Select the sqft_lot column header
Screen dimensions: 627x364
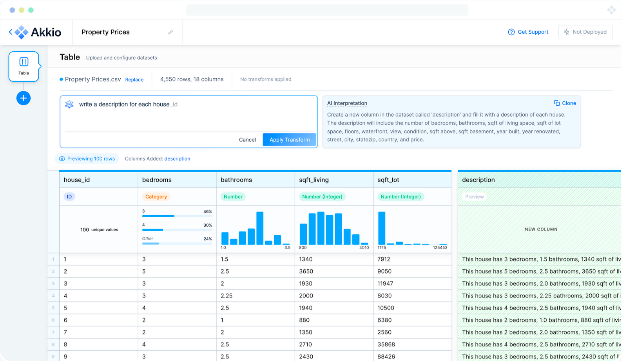point(412,180)
